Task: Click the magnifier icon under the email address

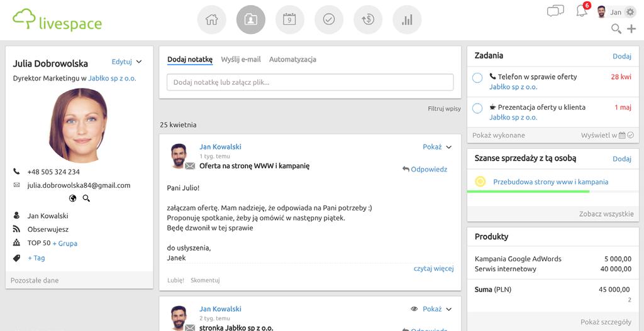Action: 86,198
